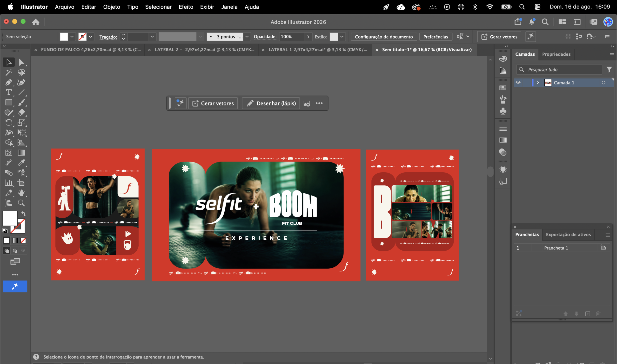Select the Free Transform tool
This screenshot has height=364, width=617.
(x=21, y=132)
